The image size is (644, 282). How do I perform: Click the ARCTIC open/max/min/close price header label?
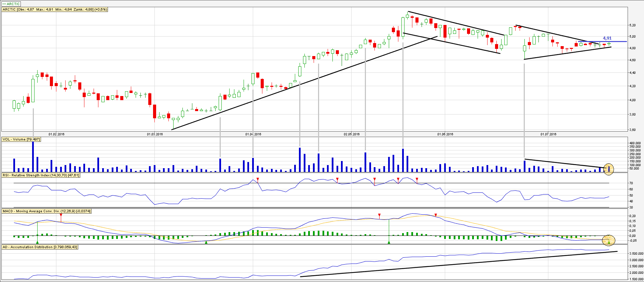click(x=55, y=10)
